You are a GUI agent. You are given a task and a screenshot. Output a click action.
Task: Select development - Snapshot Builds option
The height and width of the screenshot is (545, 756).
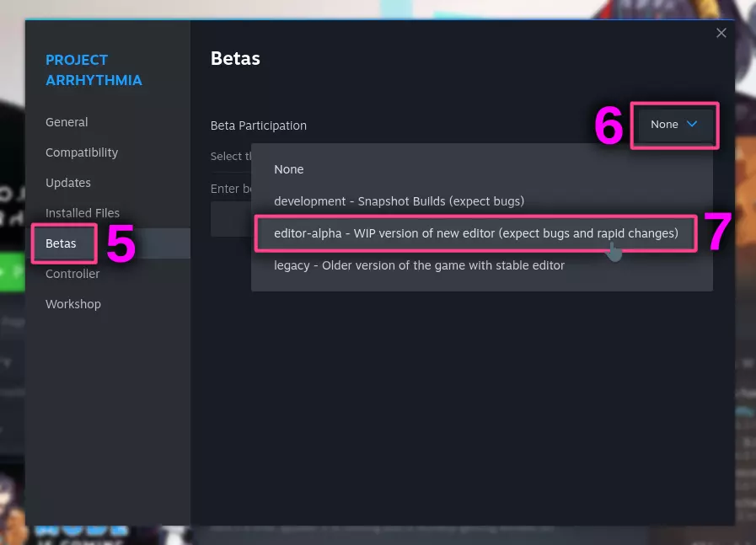481,201
